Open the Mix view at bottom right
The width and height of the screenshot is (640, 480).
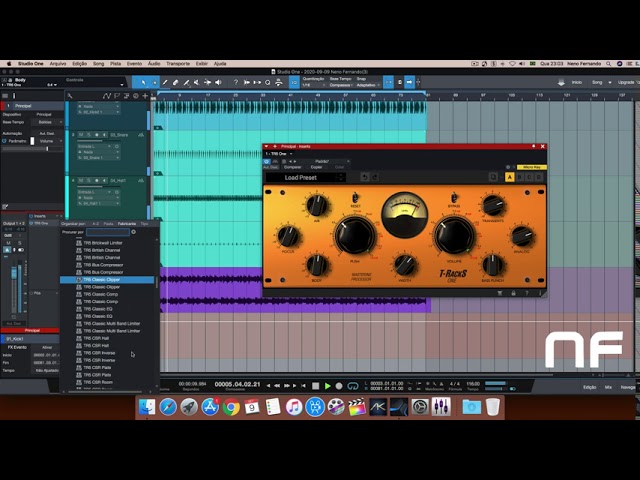click(x=608, y=387)
